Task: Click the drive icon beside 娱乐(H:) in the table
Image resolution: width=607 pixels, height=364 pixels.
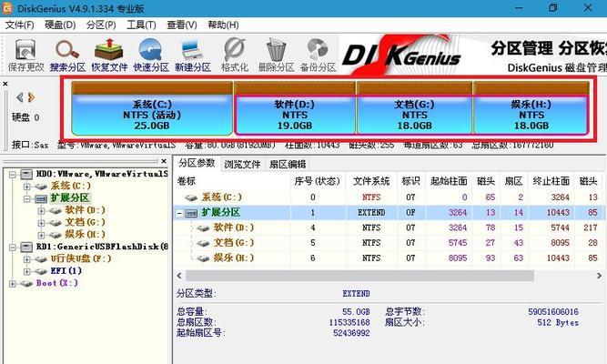Action: (x=203, y=258)
